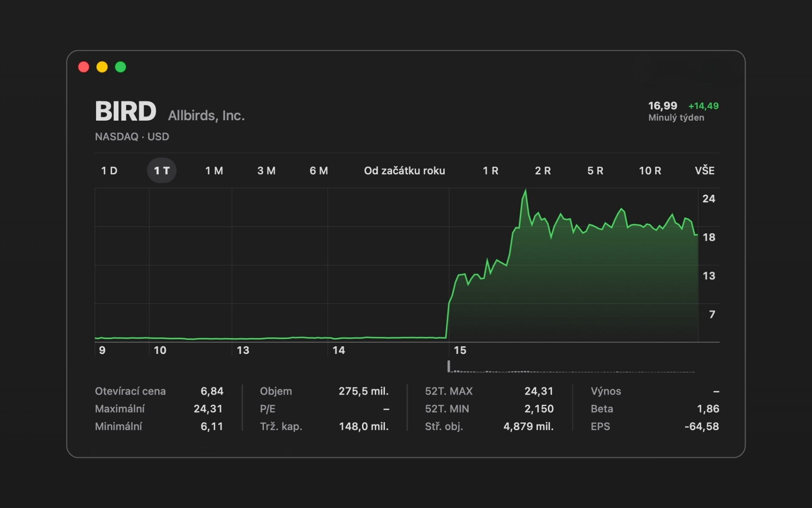Click the red close window button

pos(84,67)
